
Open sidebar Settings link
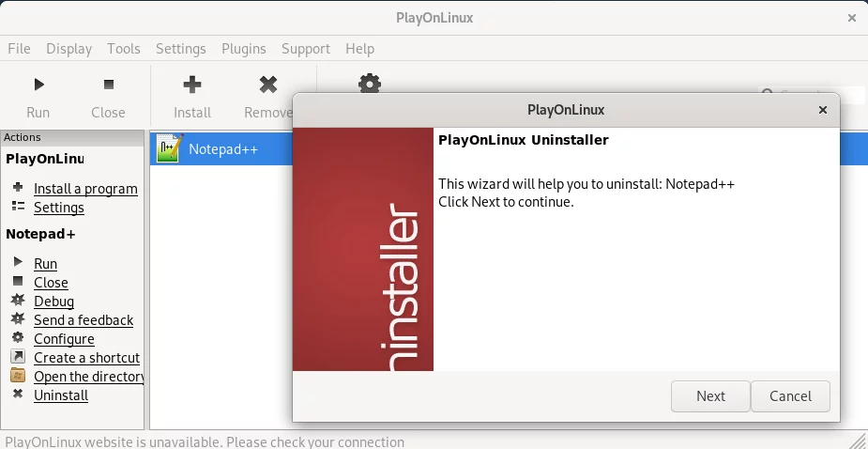(59, 208)
